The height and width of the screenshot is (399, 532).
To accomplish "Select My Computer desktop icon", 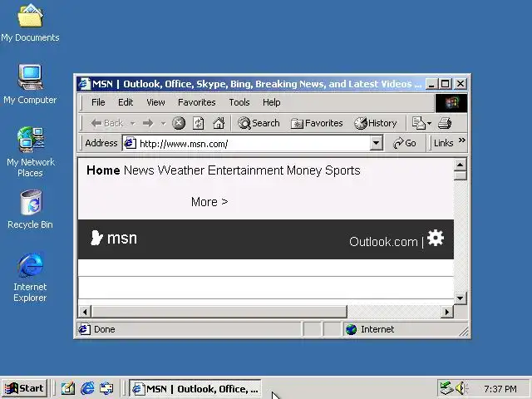I will (x=30, y=85).
